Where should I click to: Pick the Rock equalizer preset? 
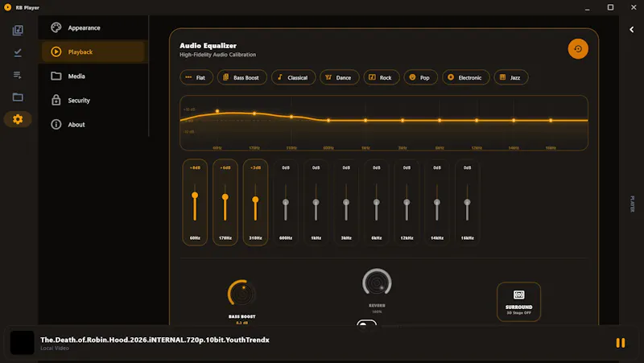pyautogui.click(x=381, y=77)
